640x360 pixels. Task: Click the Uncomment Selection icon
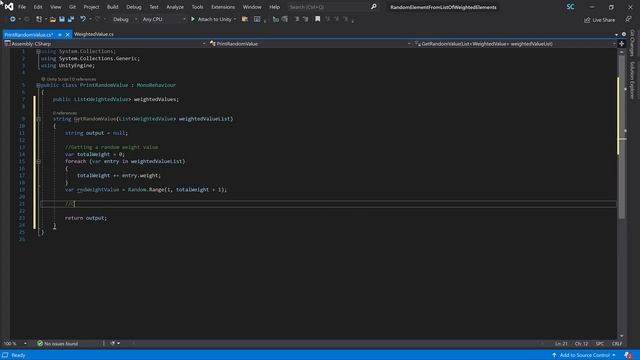point(284,19)
